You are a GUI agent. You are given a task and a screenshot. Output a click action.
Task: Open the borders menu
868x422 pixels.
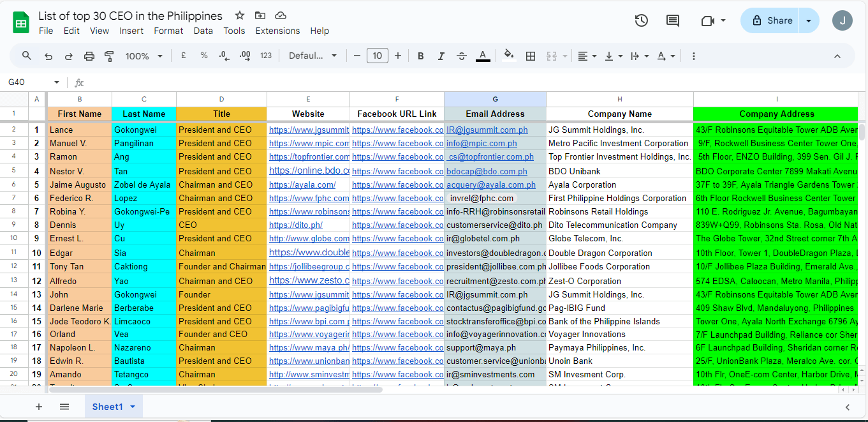point(530,56)
